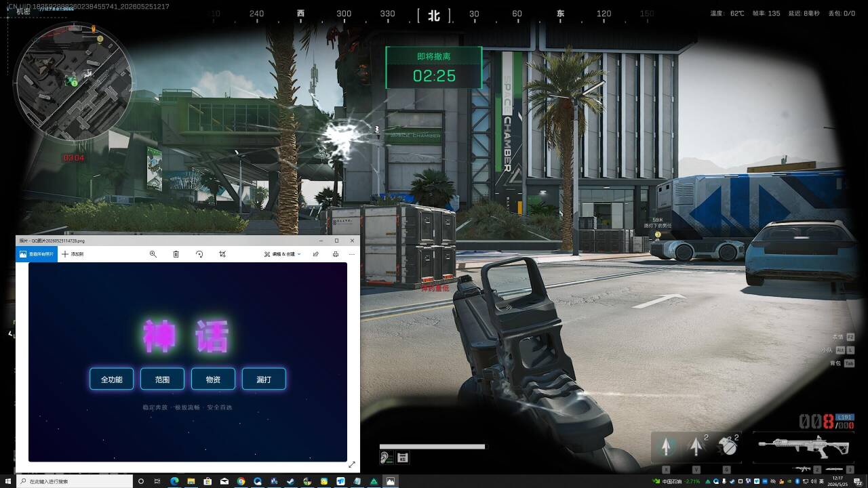Click the 查看所有照片 button
The height and width of the screenshot is (488, 868).
[x=37, y=254]
